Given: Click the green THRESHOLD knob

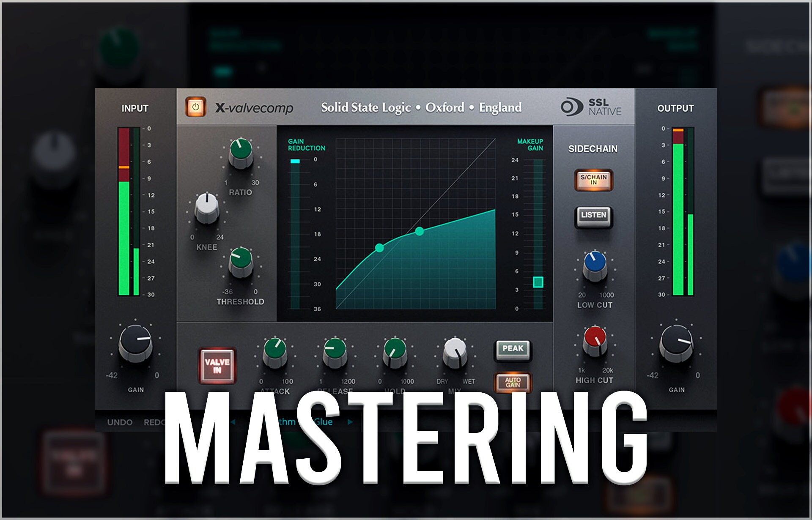Looking at the screenshot, I should point(241,262).
